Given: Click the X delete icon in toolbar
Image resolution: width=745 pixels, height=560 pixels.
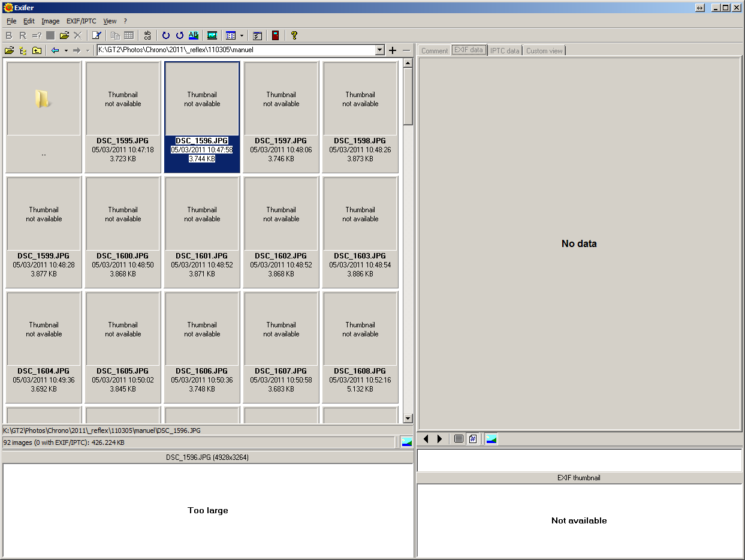Looking at the screenshot, I should (77, 35).
